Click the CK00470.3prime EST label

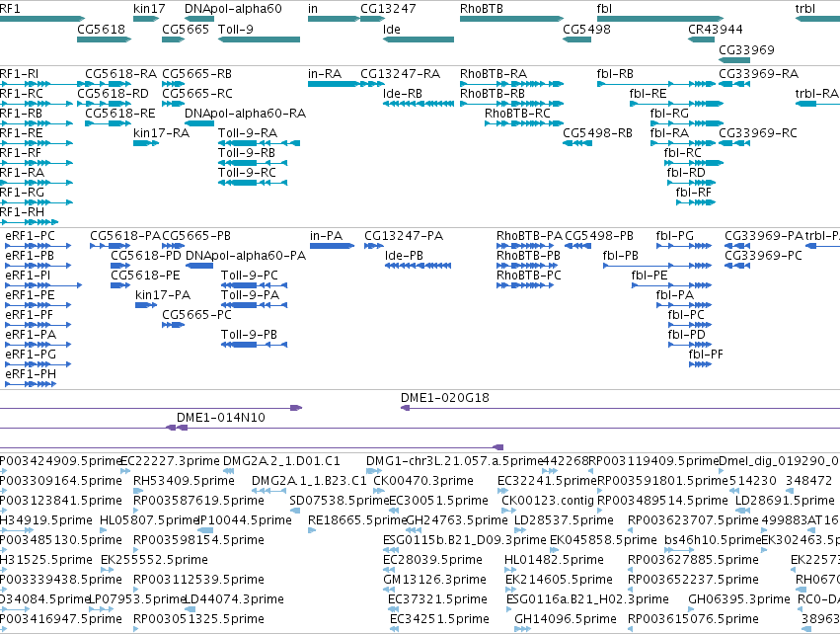(423, 481)
